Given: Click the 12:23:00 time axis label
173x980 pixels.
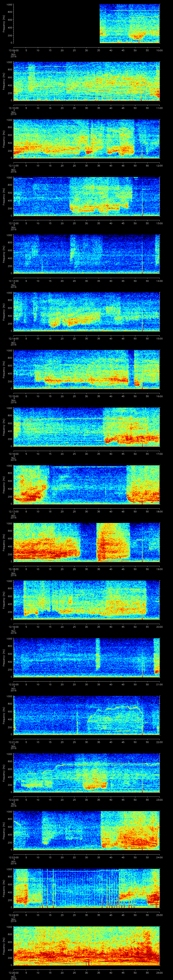Looking at the screenshot, I should point(14,857).
